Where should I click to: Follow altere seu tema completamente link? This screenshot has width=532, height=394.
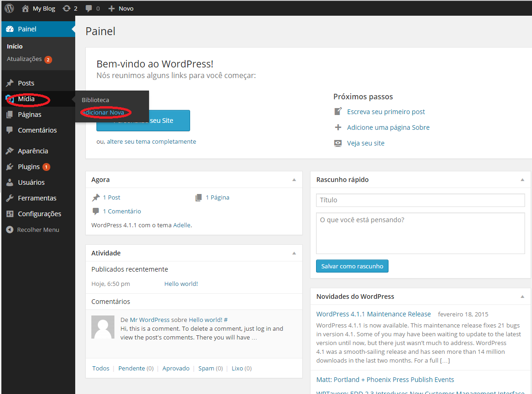[151, 142]
